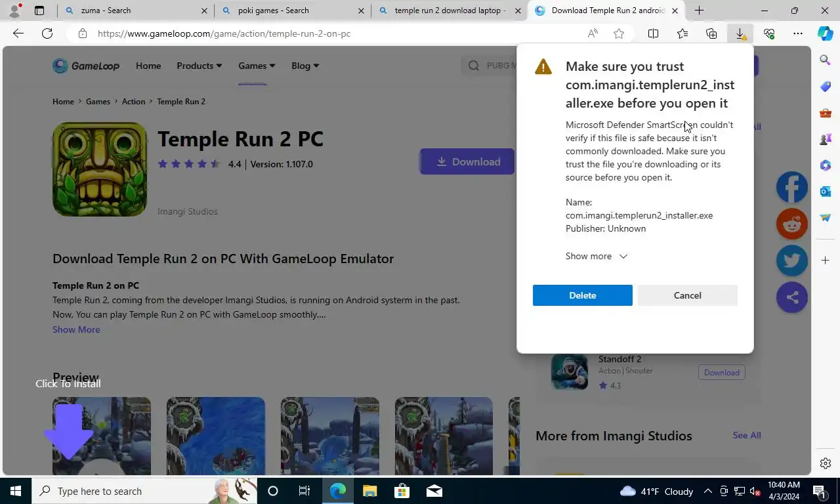The height and width of the screenshot is (504, 840).
Task: Close the Download Temple Run 2 tab
Action: (675, 10)
